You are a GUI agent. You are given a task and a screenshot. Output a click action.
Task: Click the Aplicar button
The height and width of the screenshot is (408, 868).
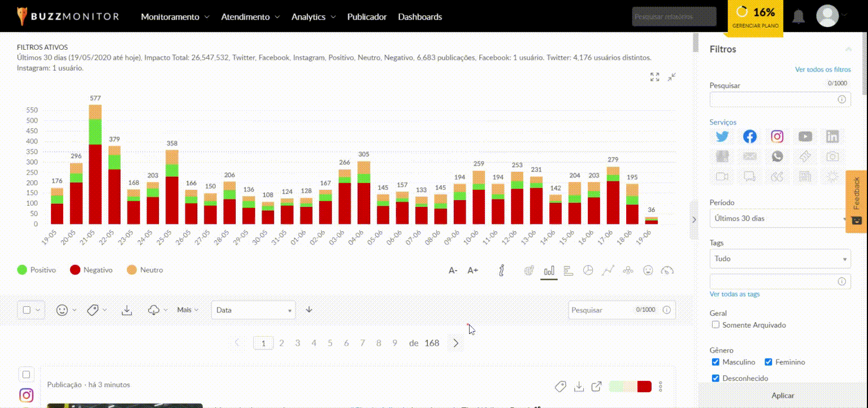(783, 396)
